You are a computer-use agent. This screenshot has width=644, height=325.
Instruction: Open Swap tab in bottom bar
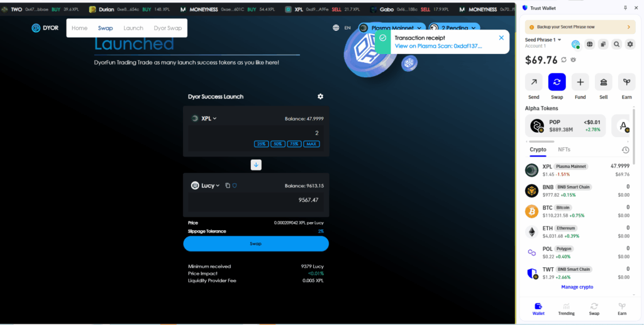594,309
